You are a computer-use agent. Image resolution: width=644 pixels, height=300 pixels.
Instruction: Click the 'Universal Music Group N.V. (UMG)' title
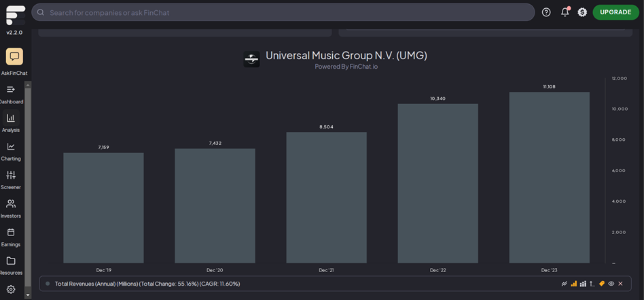pos(346,56)
